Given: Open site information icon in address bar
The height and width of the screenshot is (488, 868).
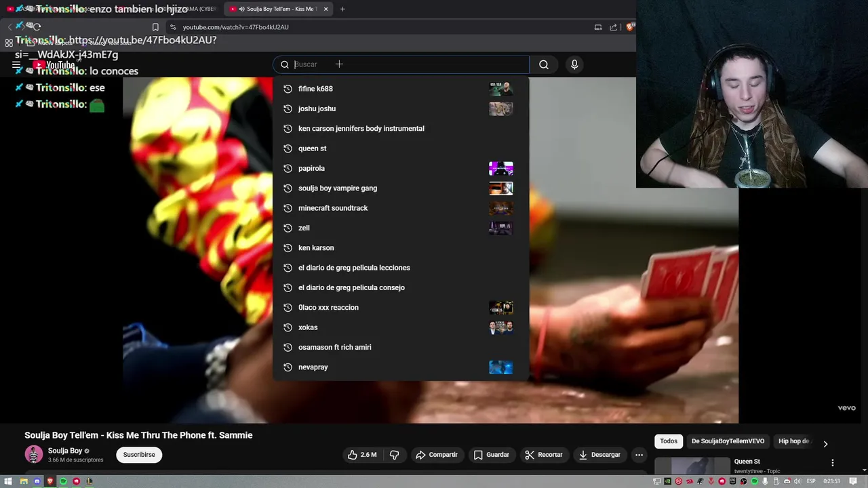Looking at the screenshot, I should 173,27.
